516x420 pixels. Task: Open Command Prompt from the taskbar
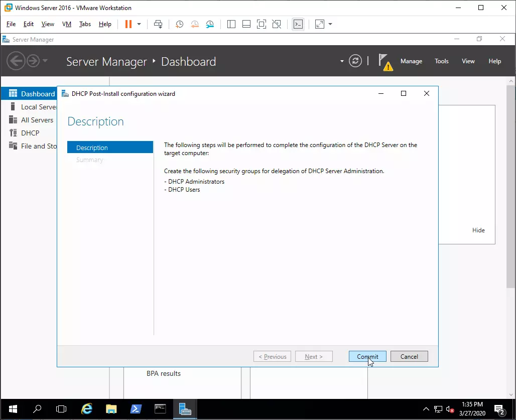click(160, 409)
